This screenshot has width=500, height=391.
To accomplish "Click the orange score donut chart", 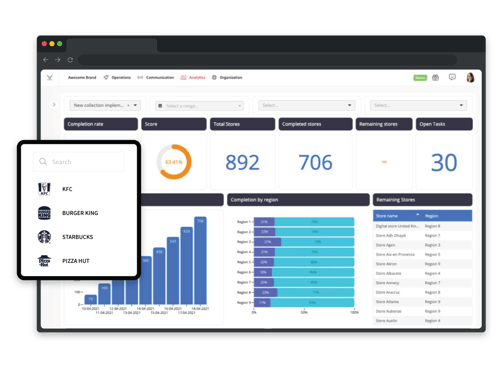I will [x=174, y=162].
